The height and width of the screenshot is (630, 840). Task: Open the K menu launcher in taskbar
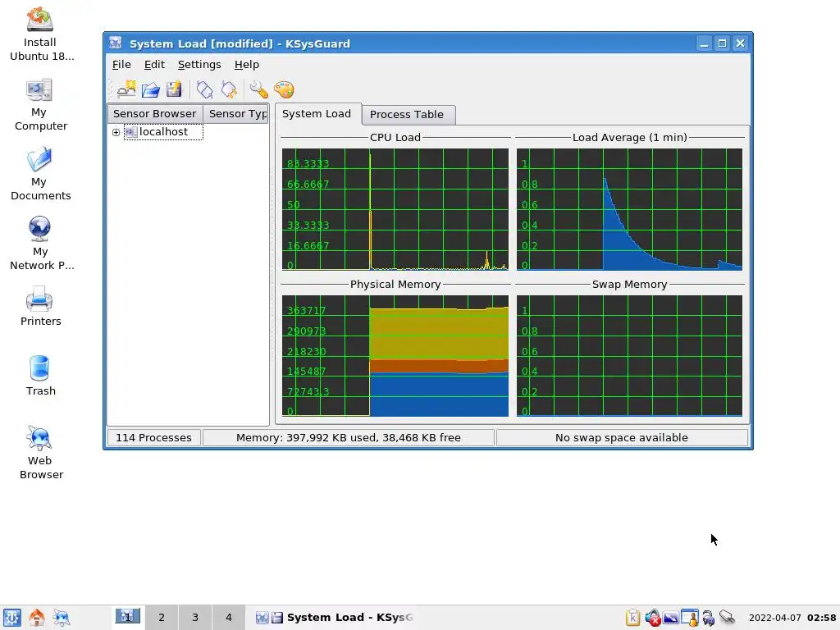(11, 618)
